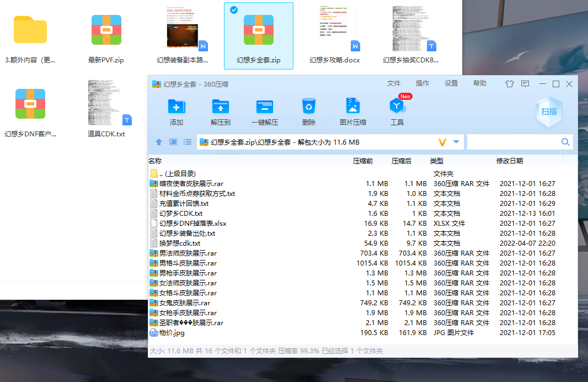
Task: Switch to the list view mode button
Action: pyautogui.click(x=188, y=142)
